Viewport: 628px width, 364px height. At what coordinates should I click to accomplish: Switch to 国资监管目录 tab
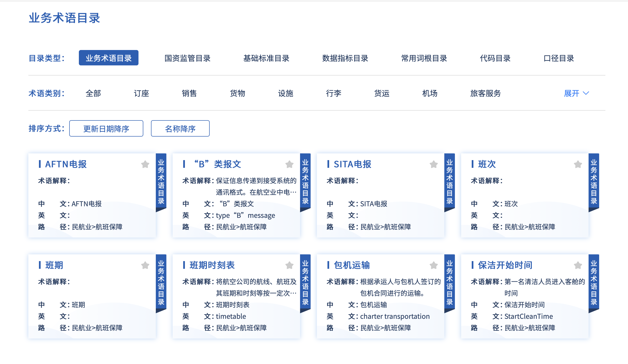click(187, 58)
